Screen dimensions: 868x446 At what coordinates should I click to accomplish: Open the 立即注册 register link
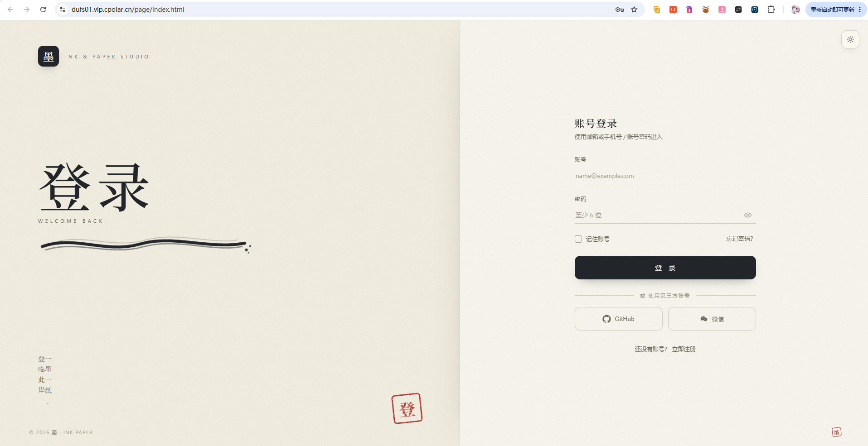pos(684,349)
